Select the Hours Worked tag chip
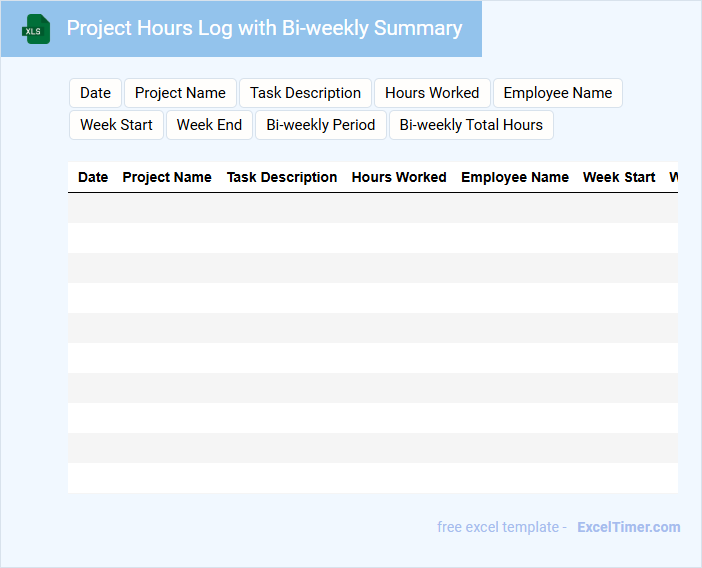702x568 pixels. click(432, 93)
